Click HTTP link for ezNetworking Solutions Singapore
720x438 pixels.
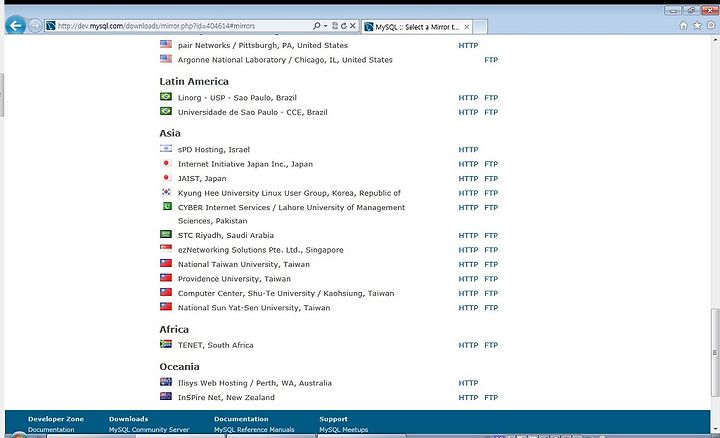click(x=468, y=250)
